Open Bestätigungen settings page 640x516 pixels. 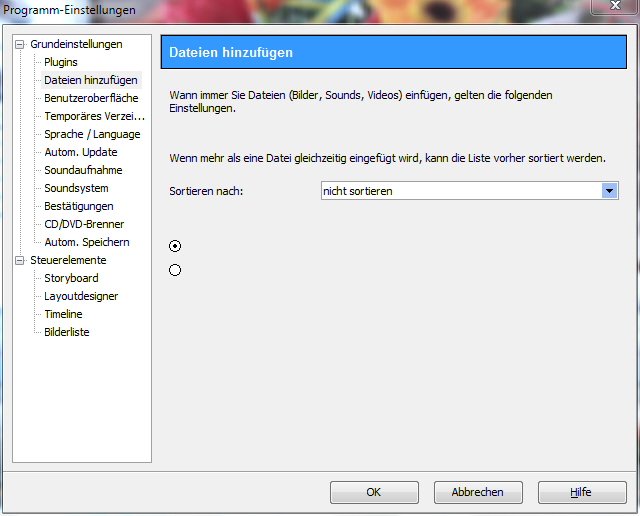click(x=78, y=207)
